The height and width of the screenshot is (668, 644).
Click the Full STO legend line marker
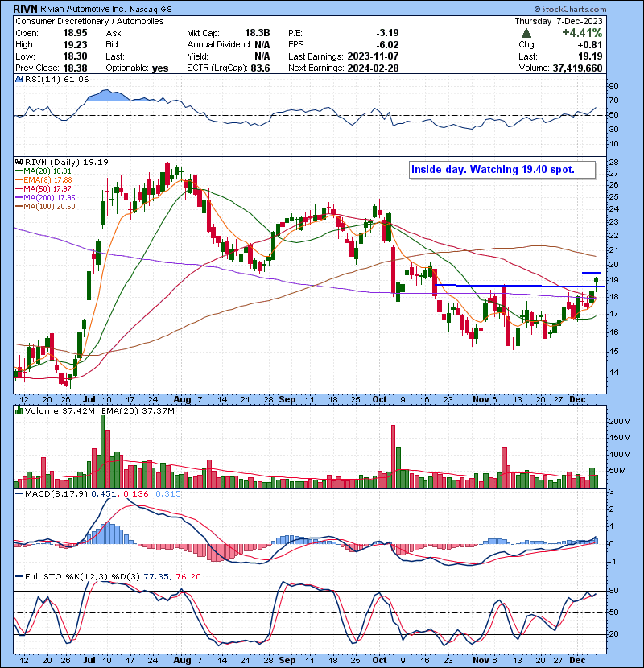(19, 577)
